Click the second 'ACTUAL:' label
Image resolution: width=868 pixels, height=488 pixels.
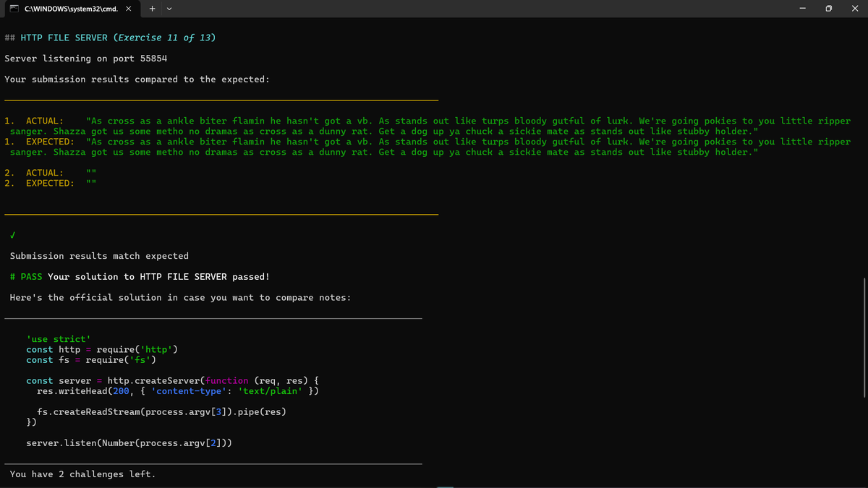[x=44, y=174]
